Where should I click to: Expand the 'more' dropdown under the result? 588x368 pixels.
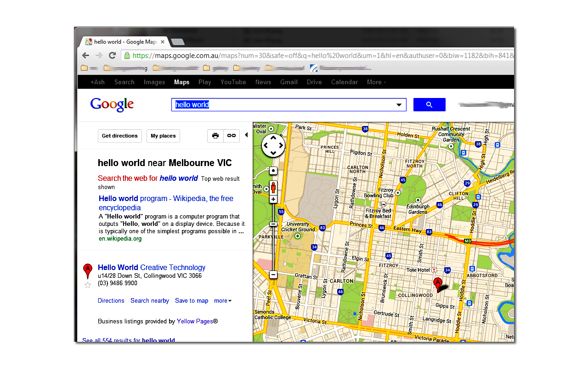tap(223, 301)
